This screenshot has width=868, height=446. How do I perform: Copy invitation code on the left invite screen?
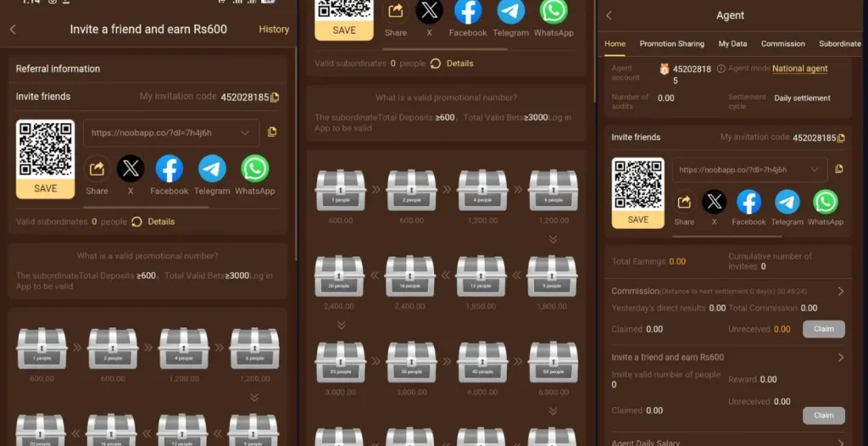coord(275,98)
